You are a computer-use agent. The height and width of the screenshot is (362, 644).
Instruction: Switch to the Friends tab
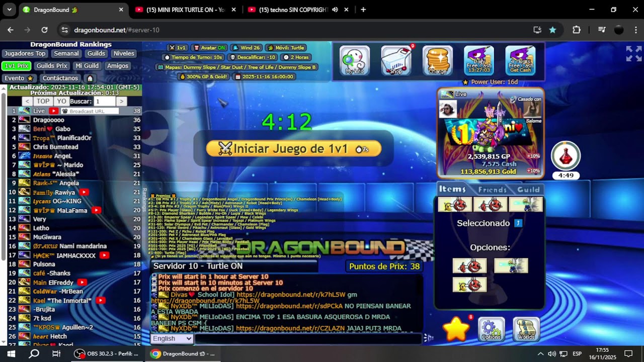point(492,190)
